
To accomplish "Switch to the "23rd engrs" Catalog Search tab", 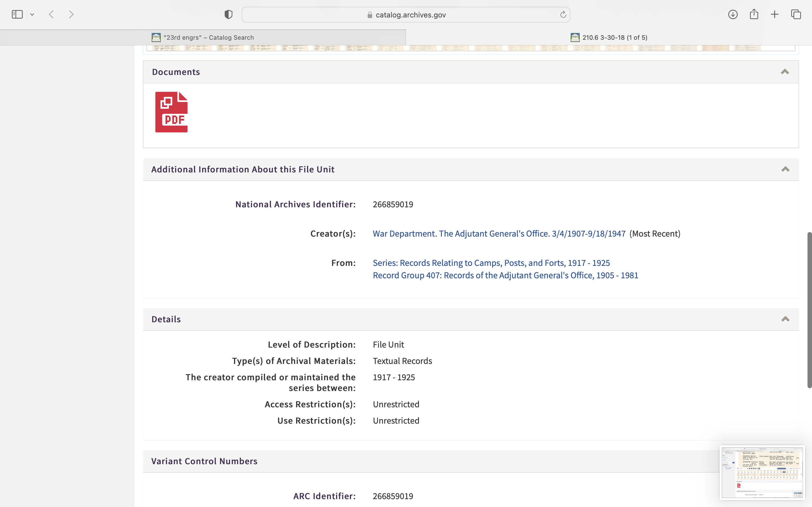I will click(208, 37).
